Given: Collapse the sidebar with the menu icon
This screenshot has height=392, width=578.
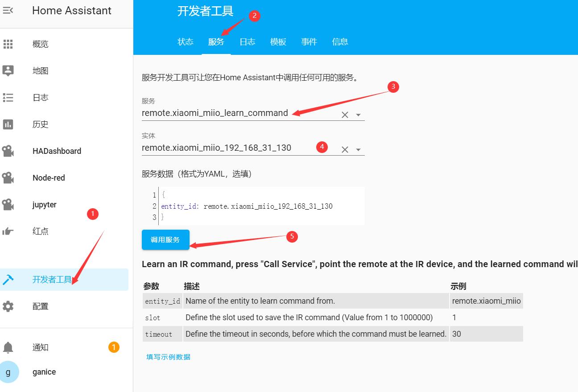Looking at the screenshot, I should [x=9, y=10].
